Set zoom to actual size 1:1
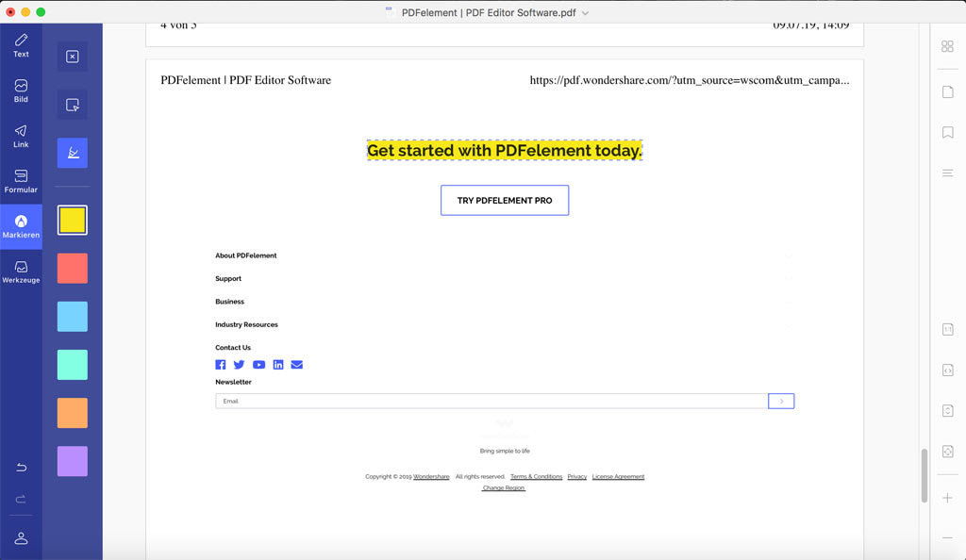 [x=947, y=329]
